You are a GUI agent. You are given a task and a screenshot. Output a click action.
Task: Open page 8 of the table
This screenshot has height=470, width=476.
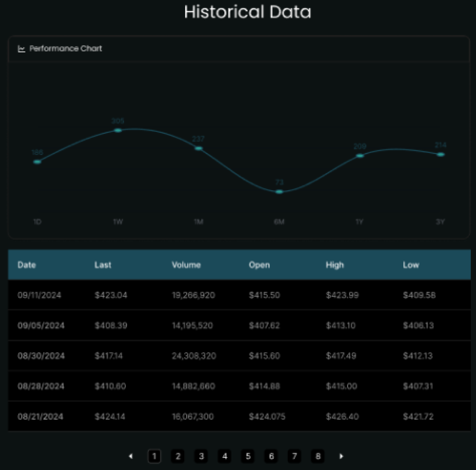tap(318, 456)
